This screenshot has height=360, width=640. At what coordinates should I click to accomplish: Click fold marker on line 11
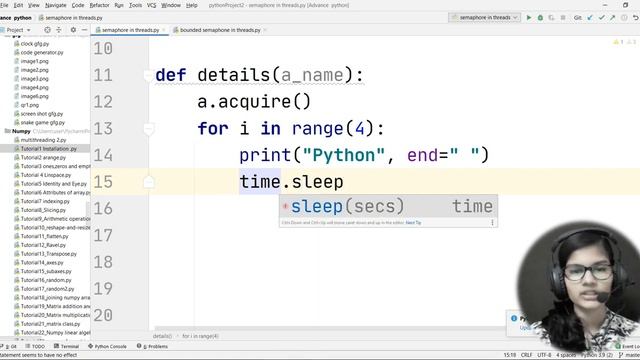click(149, 75)
